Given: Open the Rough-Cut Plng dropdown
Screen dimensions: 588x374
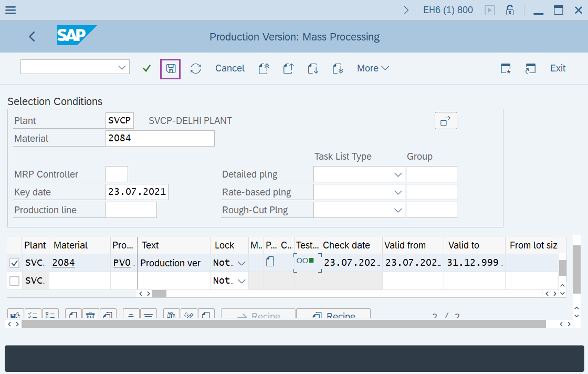Looking at the screenshot, I should tap(398, 210).
